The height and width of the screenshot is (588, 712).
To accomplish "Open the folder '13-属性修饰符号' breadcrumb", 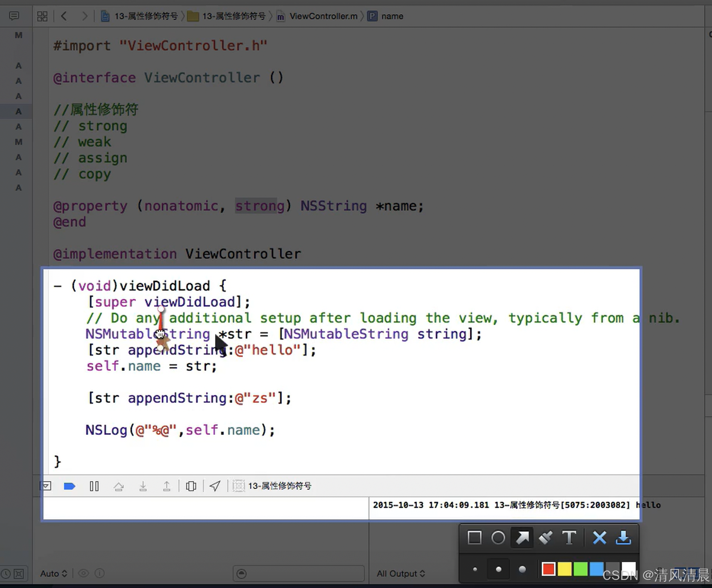I will click(x=226, y=16).
